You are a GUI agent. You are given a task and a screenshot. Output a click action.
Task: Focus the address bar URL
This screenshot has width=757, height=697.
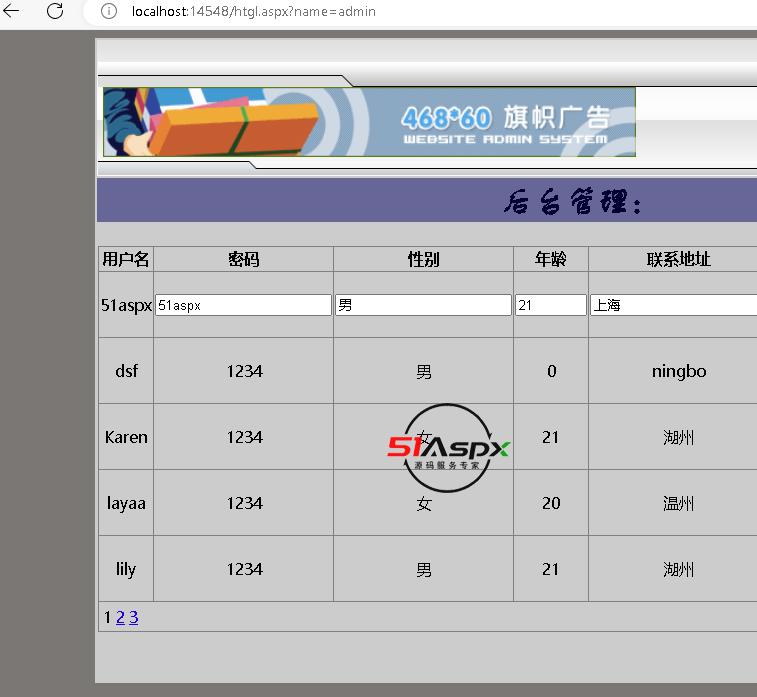tap(253, 11)
